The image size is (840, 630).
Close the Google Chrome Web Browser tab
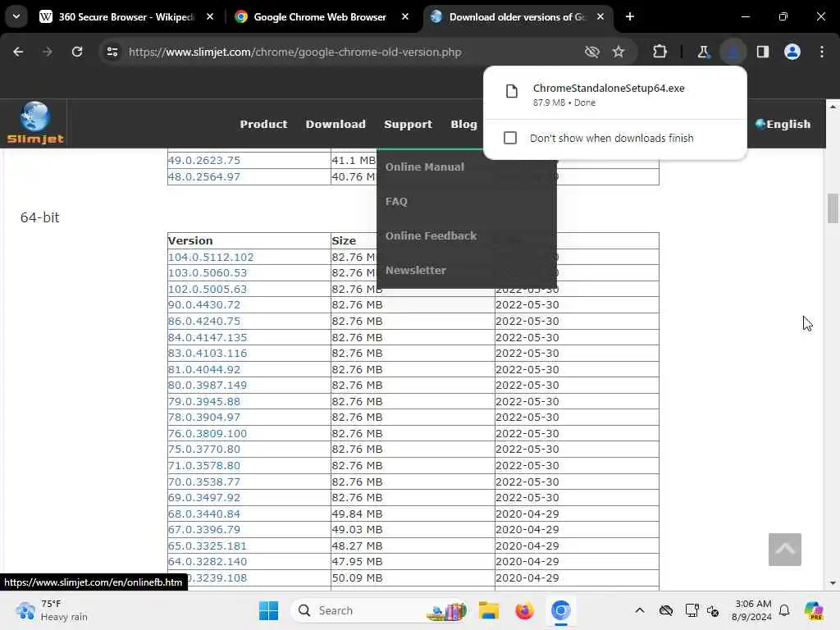coord(405,16)
